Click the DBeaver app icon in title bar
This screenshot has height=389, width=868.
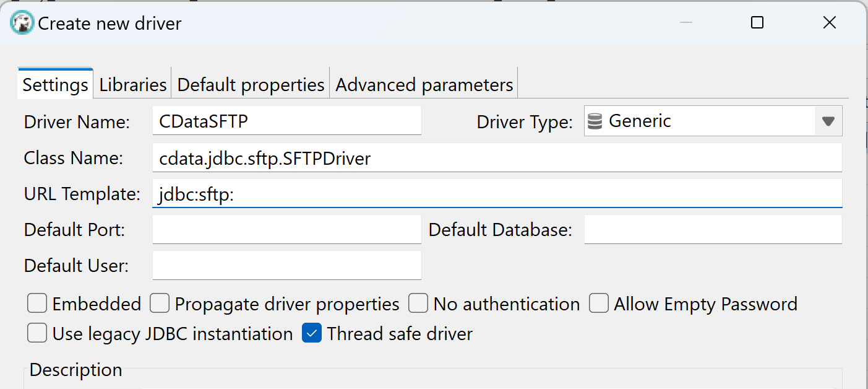click(22, 24)
